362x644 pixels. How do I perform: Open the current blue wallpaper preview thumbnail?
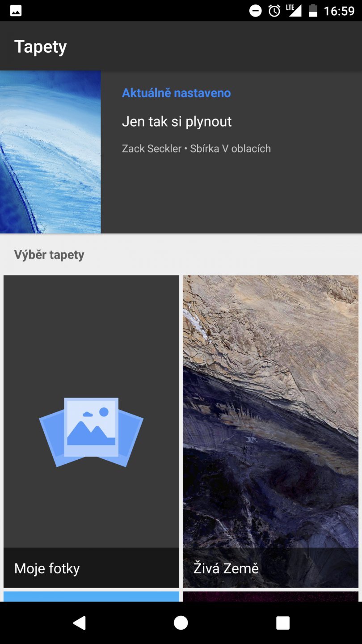pos(51,152)
